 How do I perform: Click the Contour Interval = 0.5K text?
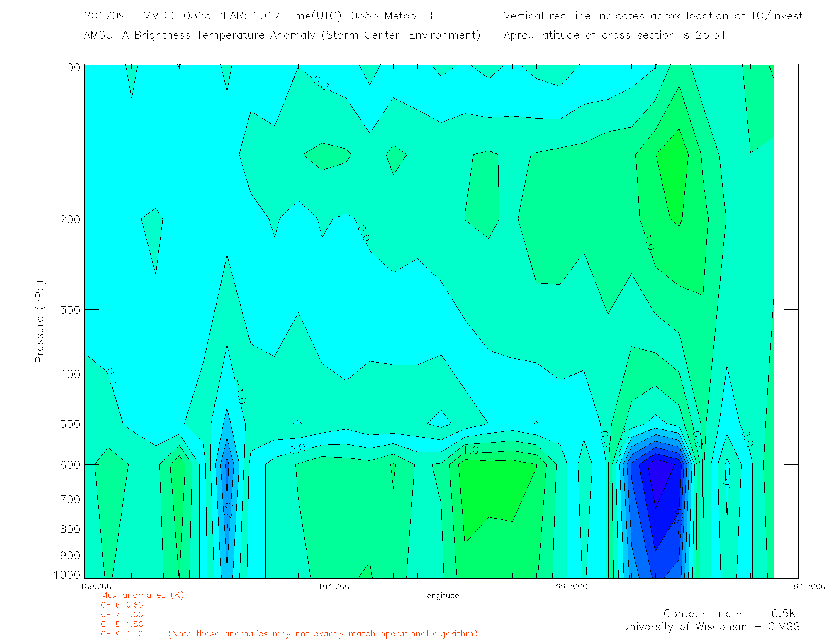coord(729,614)
